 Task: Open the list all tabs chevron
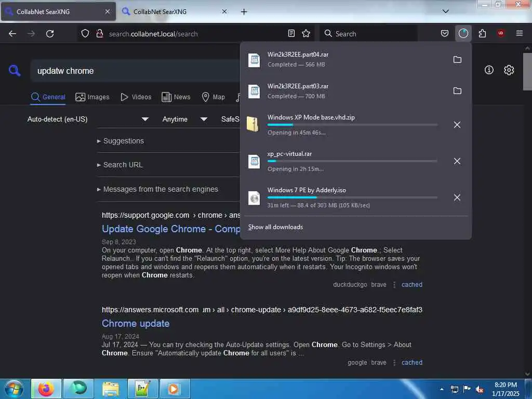coord(445,11)
